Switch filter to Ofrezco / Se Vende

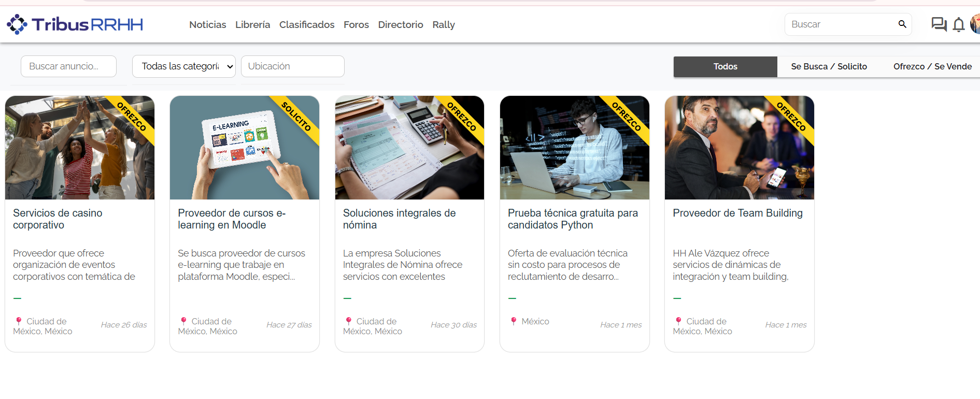pos(932,67)
